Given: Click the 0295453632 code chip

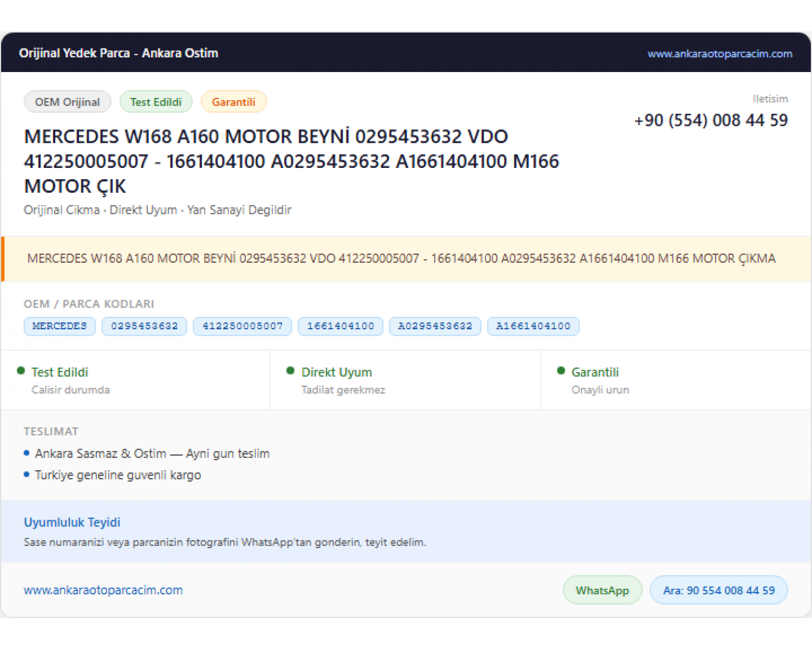Looking at the screenshot, I should pos(145,326).
